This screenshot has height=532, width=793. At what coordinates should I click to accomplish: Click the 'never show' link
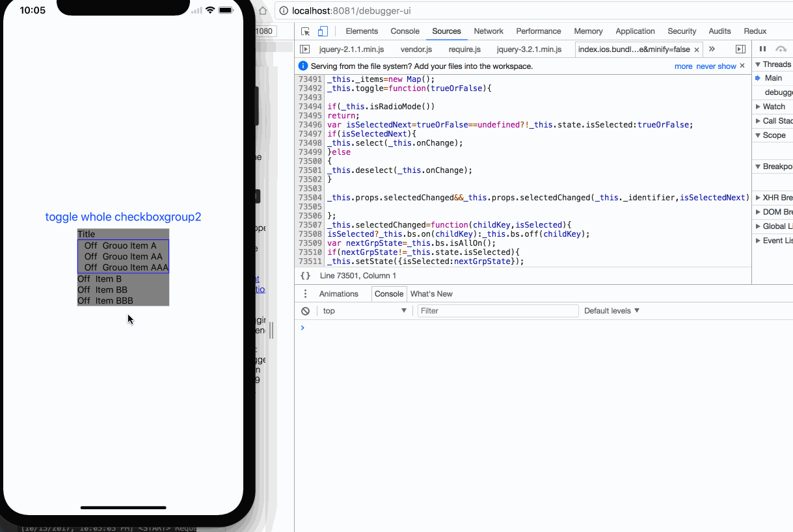(716, 66)
